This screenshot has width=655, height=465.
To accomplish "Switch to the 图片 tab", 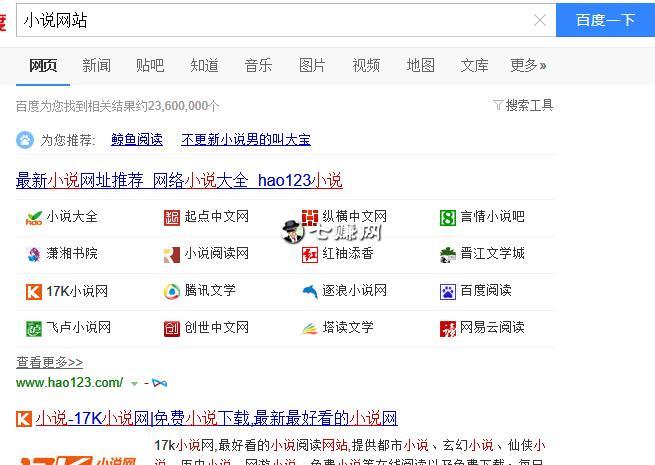I will [x=312, y=66].
